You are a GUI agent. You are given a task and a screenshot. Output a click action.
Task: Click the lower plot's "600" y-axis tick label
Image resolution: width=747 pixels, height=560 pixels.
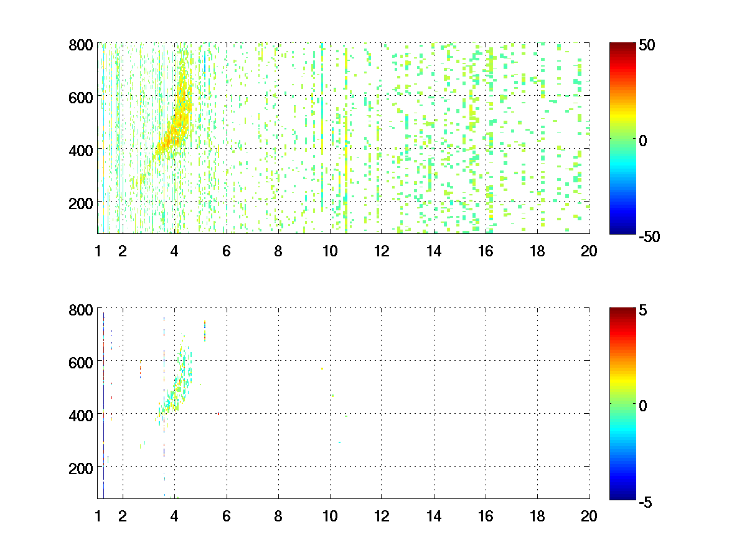pyautogui.click(x=81, y=362)
